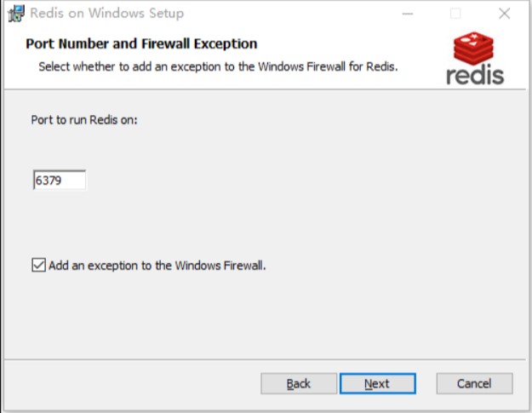The image size is (532, 413).
Task: Untick the Windows Firewall exception checkbox
Action: pos(38,265)
